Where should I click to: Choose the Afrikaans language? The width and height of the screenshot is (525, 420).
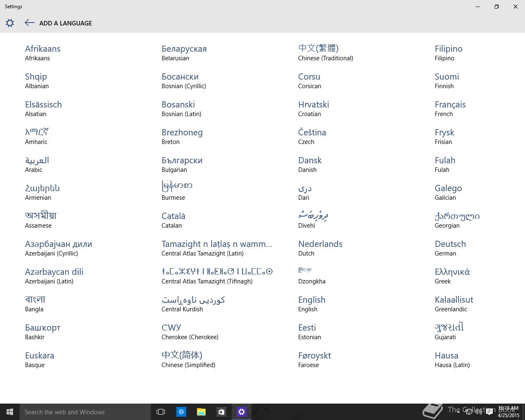pos(43,53)
